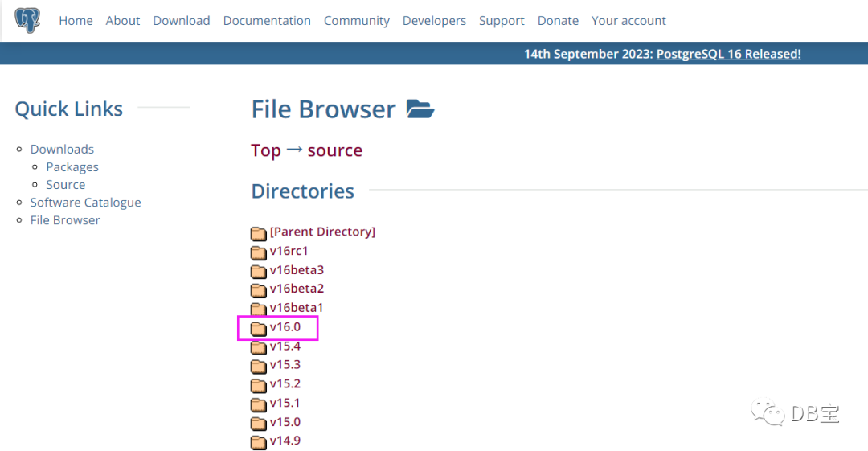Open the v15.3 directory link
868x451 pixels.
point(285,364)
